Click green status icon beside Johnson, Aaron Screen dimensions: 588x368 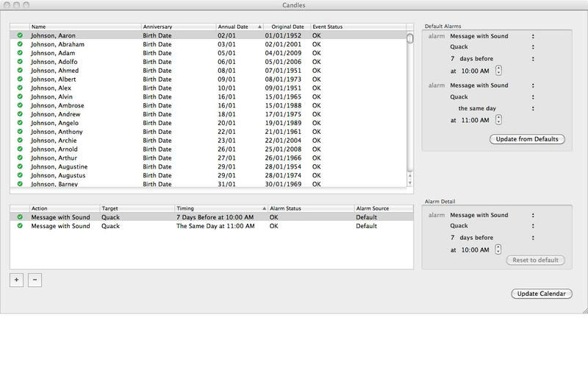(x=20, y=35)
